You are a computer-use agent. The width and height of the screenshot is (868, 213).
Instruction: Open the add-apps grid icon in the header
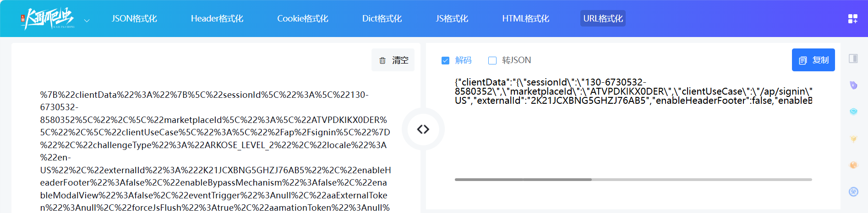(852, 19)
